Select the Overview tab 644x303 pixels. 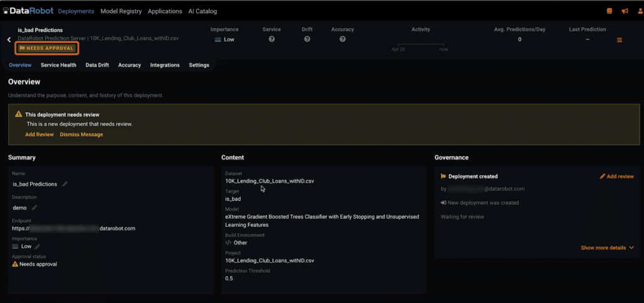(x=20, y=65)
